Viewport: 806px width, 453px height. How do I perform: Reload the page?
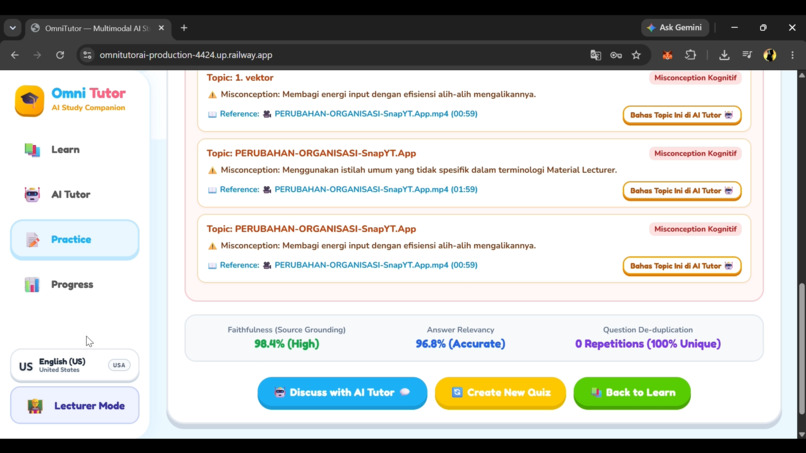pos(60,55)
